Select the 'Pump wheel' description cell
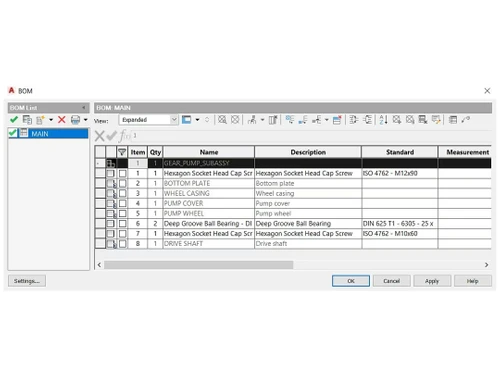The image size is (500, 375). pyautogui.click(x=308, y=213)
